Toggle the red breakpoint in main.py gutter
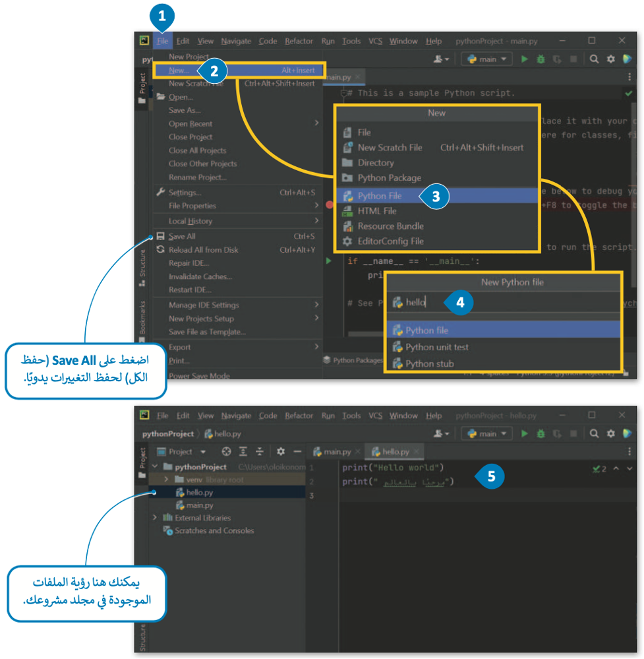Viewport: 644px width, 659px height. click(x=330, y=204)
